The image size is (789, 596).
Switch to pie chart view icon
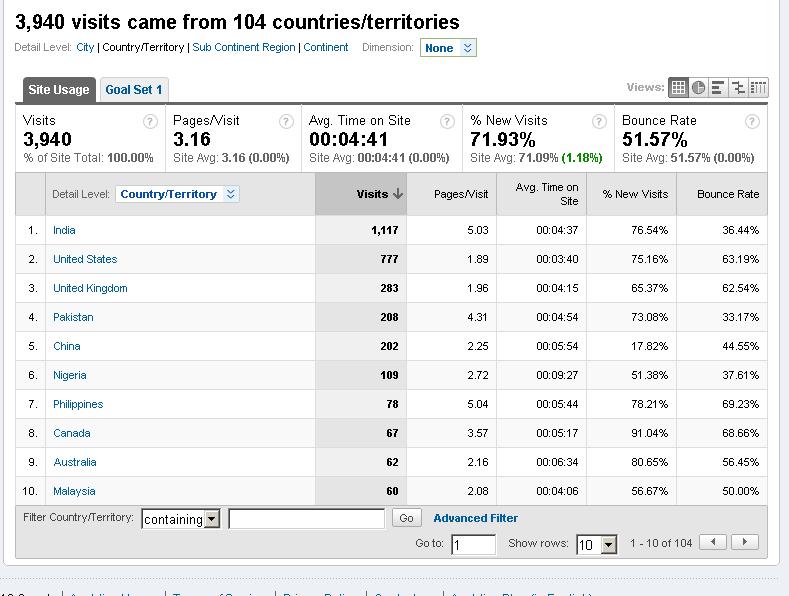click(x=698, y=88)
